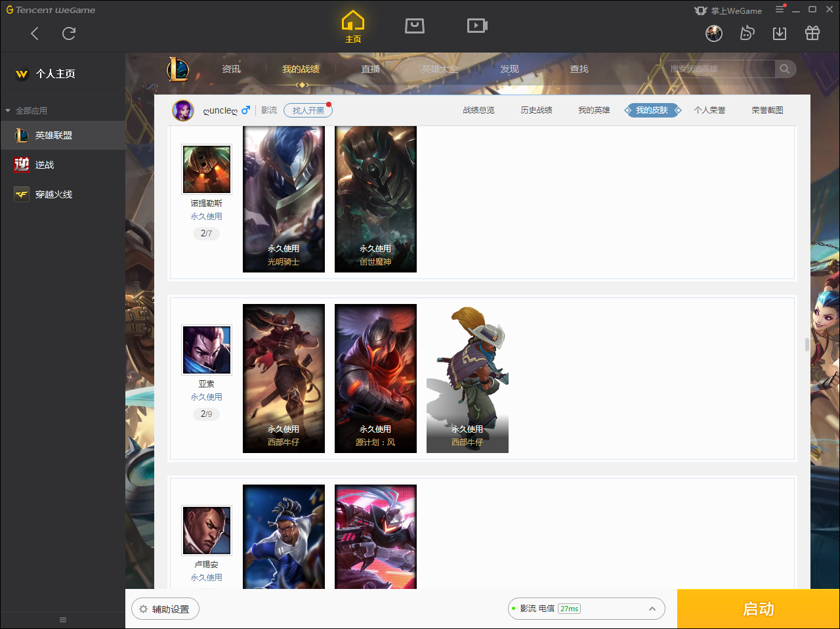This screenshot has width=840, height=629.
Task: Open the 查找 tab
Action: [x=579, y=69]
